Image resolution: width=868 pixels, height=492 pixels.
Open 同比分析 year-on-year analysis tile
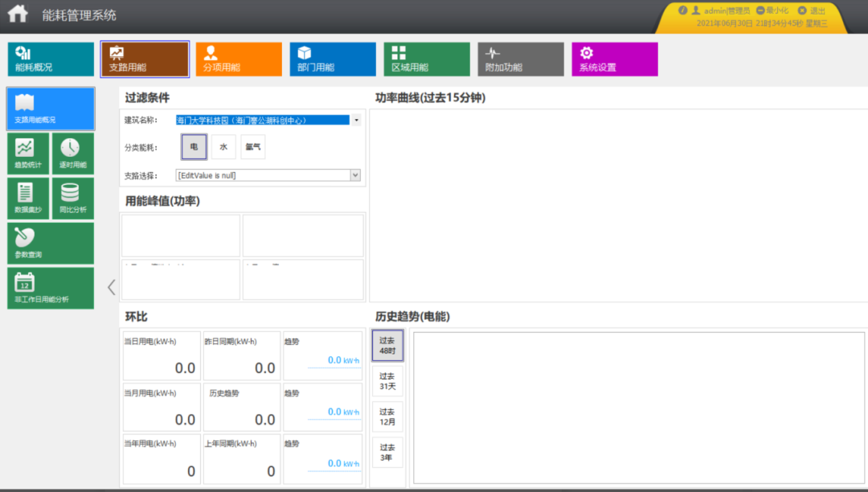point(73,199)
